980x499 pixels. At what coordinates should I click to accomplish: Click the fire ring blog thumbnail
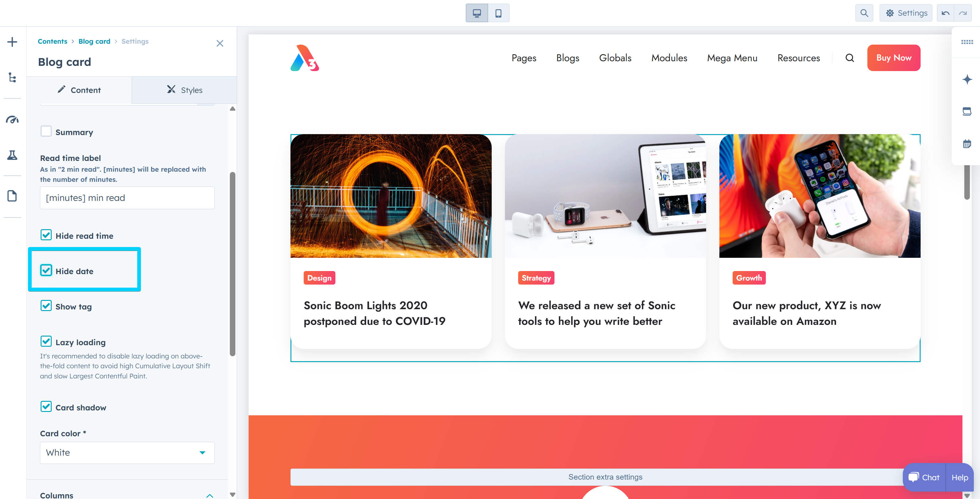(391, 196)
